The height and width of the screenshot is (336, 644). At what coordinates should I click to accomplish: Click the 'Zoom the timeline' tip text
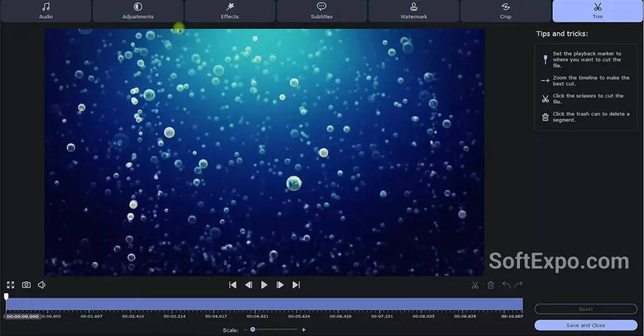(x=591, y=81)
